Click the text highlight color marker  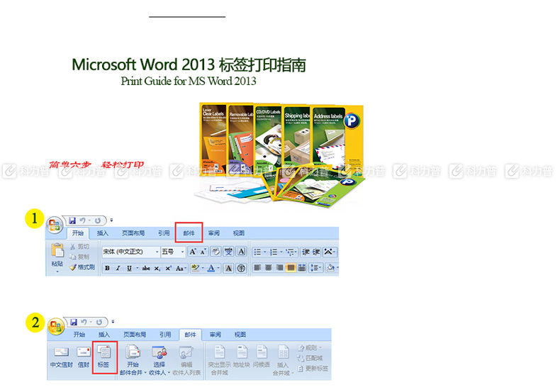pyautogui.click(x=195, y=268)
